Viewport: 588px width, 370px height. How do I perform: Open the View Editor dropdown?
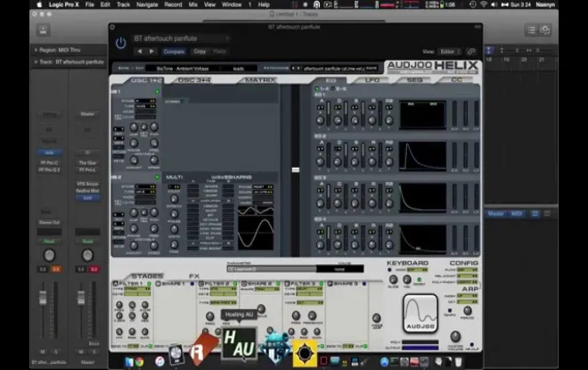(450, 52)
